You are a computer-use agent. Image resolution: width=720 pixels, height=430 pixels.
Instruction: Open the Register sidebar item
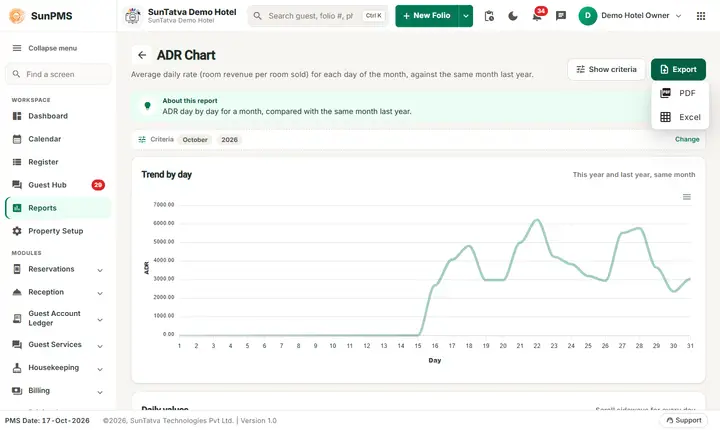coord(58,162)
